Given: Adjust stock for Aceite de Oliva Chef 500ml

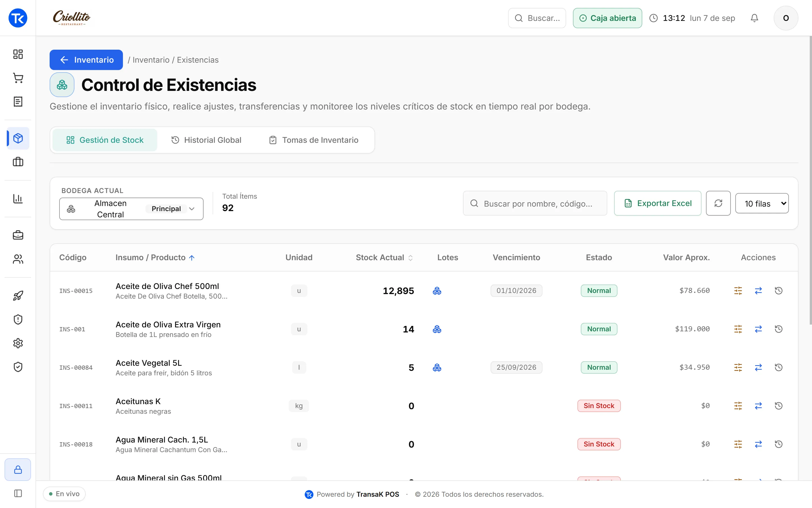Looking at the screenshot, I should [x=738, y=291].
